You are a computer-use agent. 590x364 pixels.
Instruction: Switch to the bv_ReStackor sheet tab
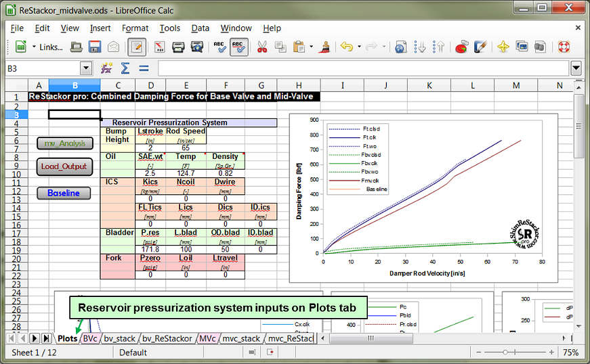click(167, 338)
